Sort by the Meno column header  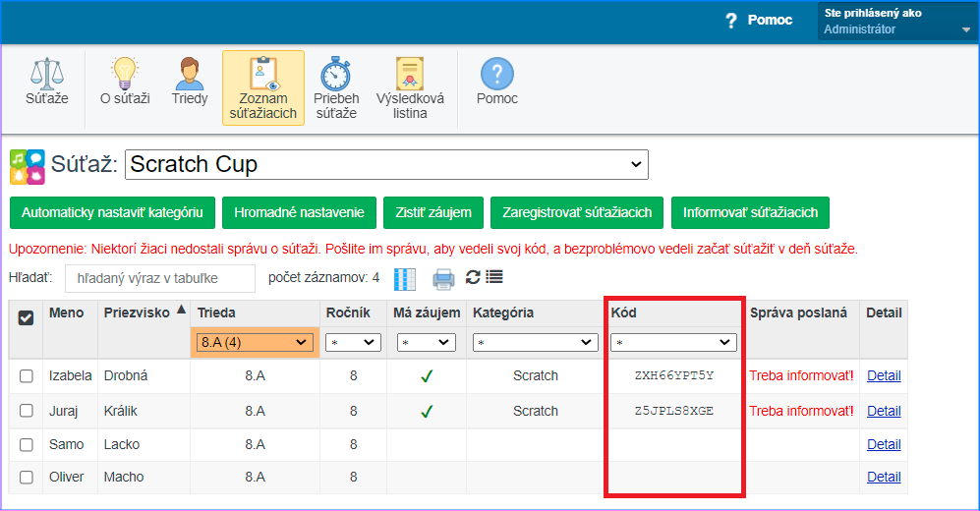[x=66, y=312]
